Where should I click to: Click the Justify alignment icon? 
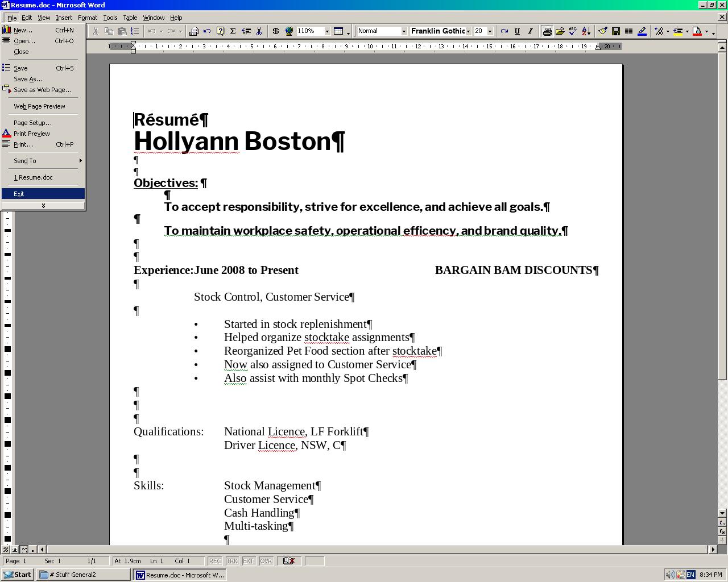pyautogui.click(x=629, y=31)
